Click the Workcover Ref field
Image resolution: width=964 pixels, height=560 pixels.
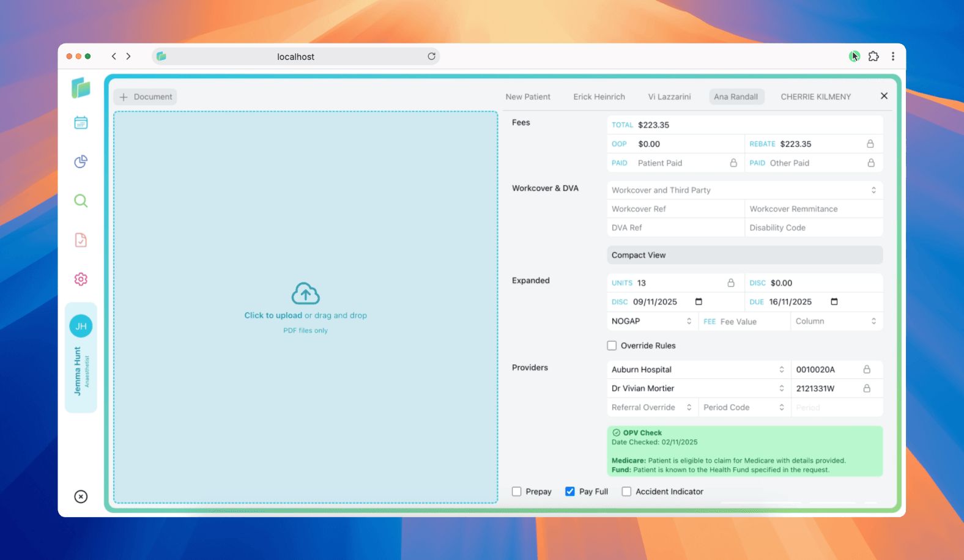(675, 208)
